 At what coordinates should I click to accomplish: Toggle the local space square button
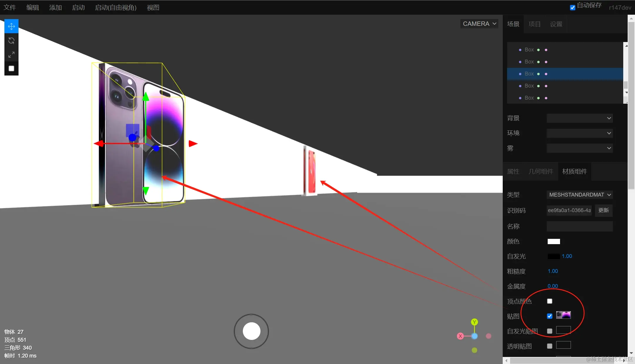[11, 68]
